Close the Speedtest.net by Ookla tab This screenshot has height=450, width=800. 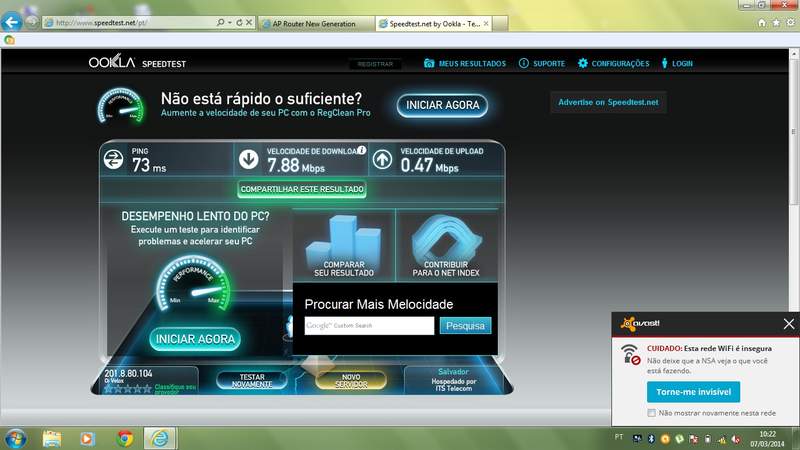point(486,23)
